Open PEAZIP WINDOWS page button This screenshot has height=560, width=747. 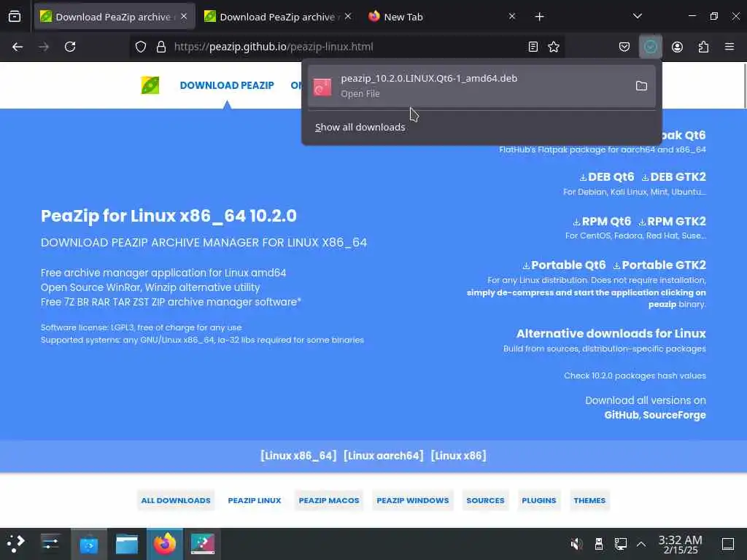pyautogui.click(x=413, y=500)
